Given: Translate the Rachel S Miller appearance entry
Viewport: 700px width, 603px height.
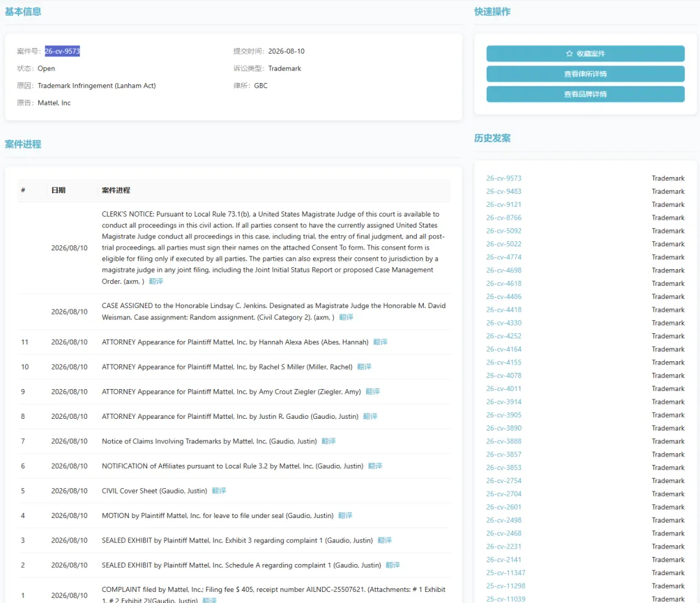Looking at the screenshot, I should pos(364,367).
